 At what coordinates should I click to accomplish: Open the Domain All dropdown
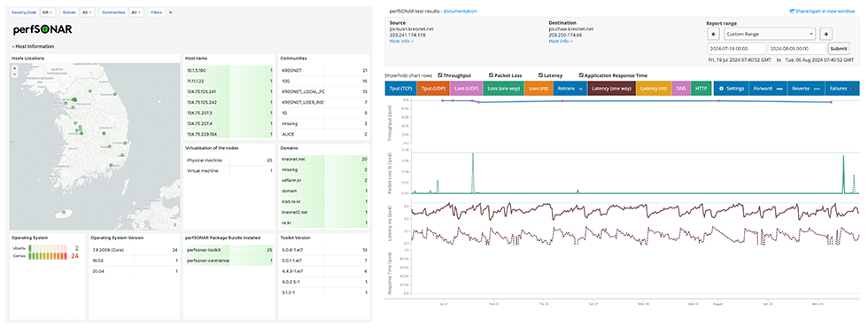pos(88,12)
